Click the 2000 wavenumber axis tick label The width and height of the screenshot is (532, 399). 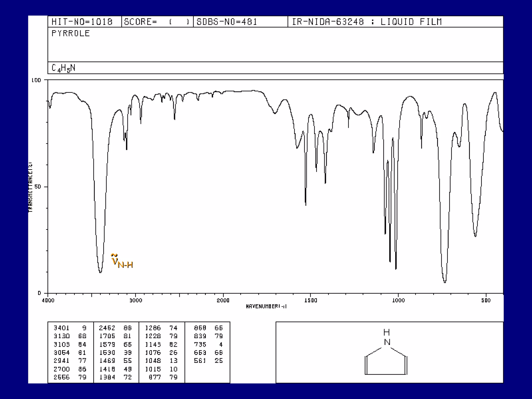223,301
